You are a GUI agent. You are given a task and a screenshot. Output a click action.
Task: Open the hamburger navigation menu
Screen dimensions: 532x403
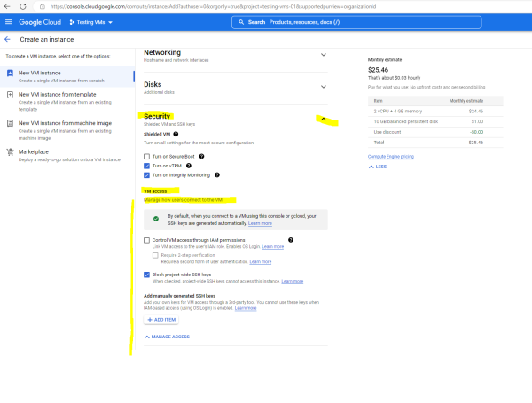9,22
